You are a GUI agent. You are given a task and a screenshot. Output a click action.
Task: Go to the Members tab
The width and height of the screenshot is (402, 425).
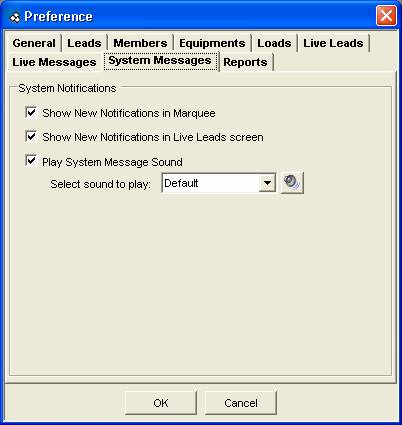tap(140, 43)
